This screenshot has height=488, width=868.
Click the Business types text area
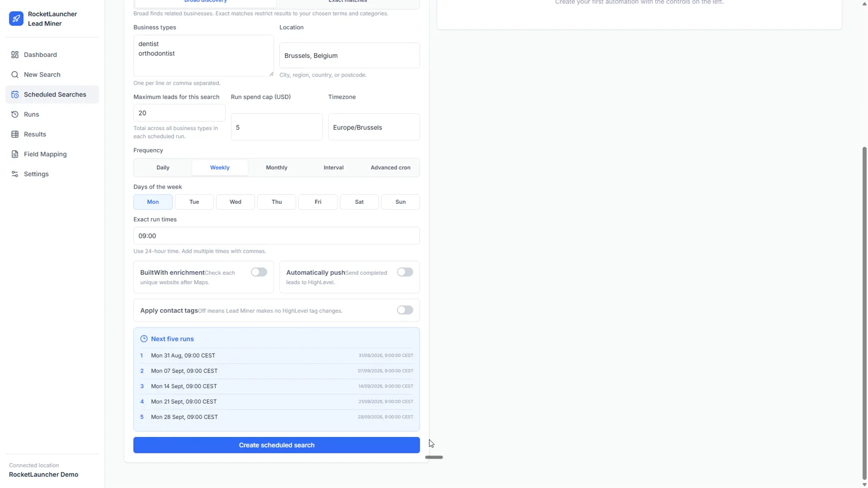pyautogui.click(x=203, y=56)
